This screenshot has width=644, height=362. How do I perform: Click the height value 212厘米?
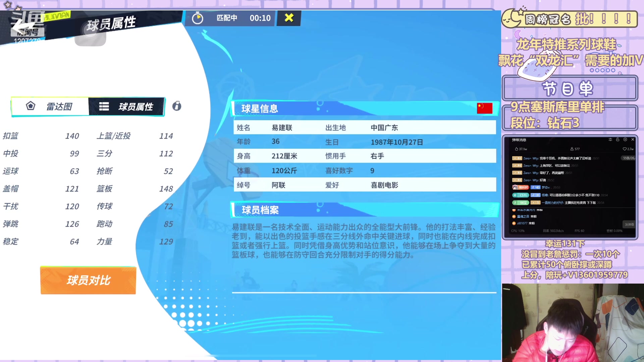pos(284,156)
